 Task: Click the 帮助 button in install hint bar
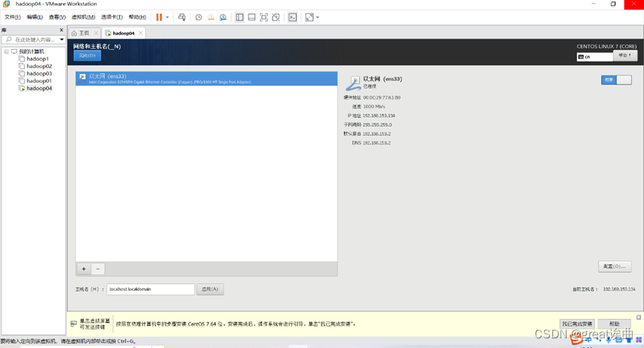[x=614, y=323]
